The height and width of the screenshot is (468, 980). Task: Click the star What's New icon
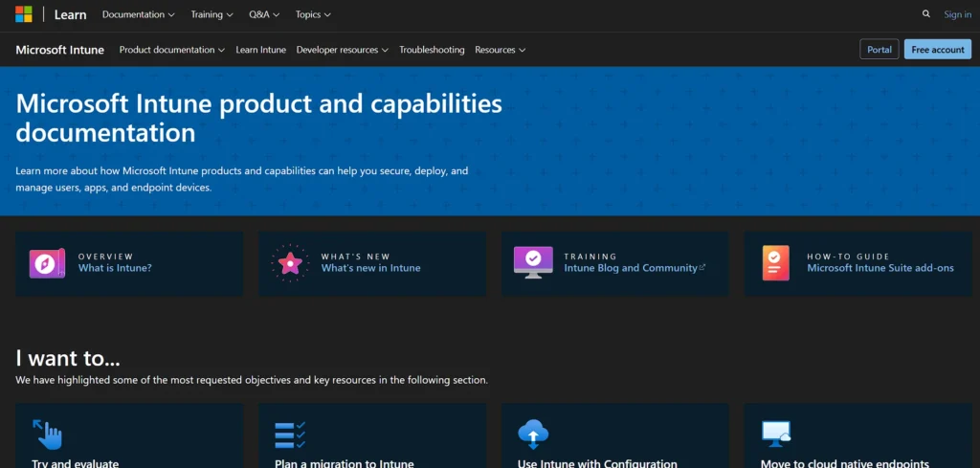click(x=290, y=263)
